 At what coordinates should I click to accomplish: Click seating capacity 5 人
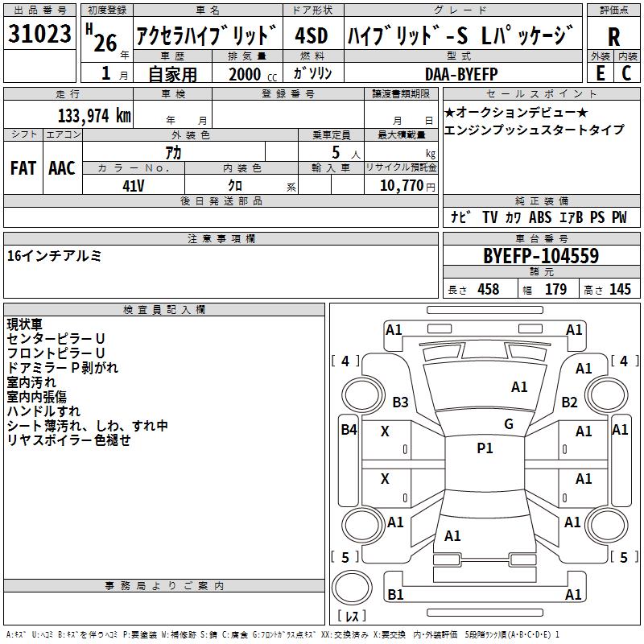click(x=345, y=152)
